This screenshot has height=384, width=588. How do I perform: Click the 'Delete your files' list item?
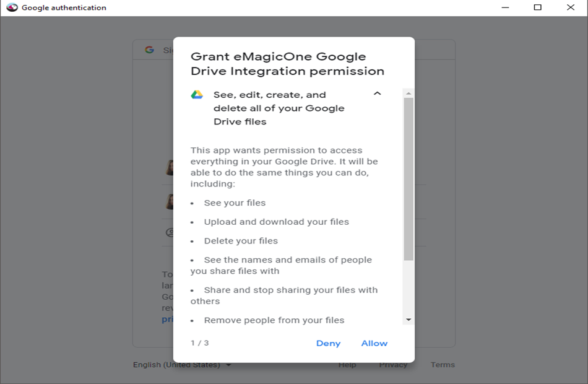(x=241, y=240)
